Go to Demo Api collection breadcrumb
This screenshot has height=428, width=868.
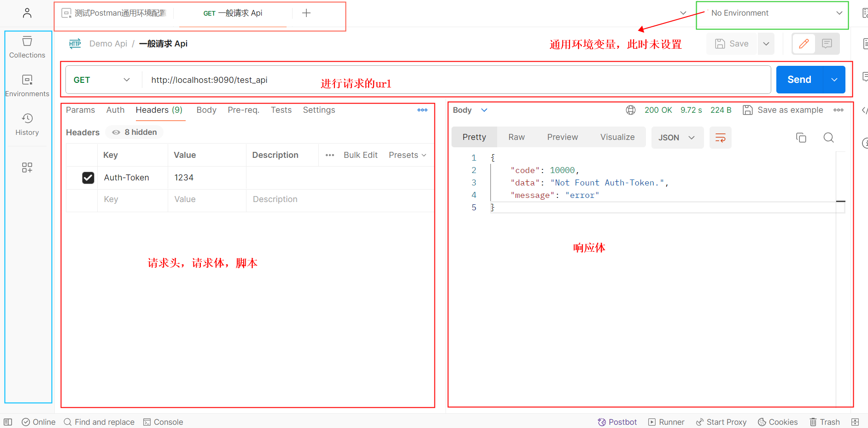coord(108,44)
